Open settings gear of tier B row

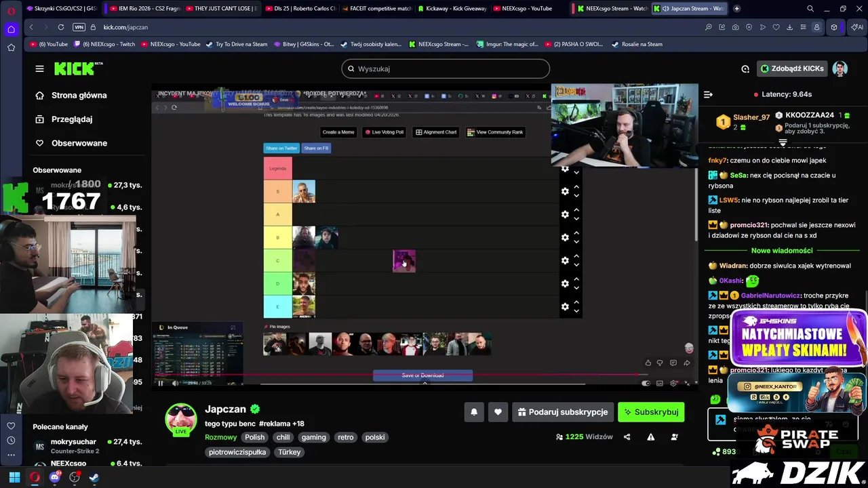click(565, 237)
